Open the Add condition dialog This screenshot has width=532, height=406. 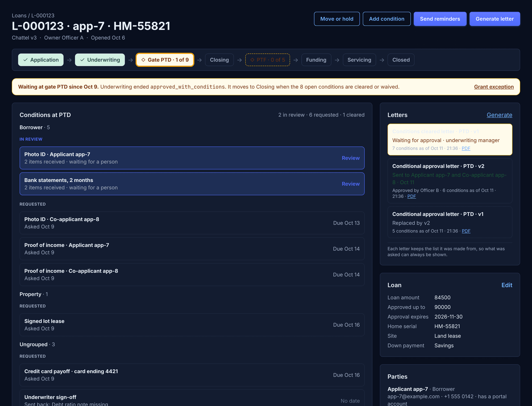click(386, 19)
